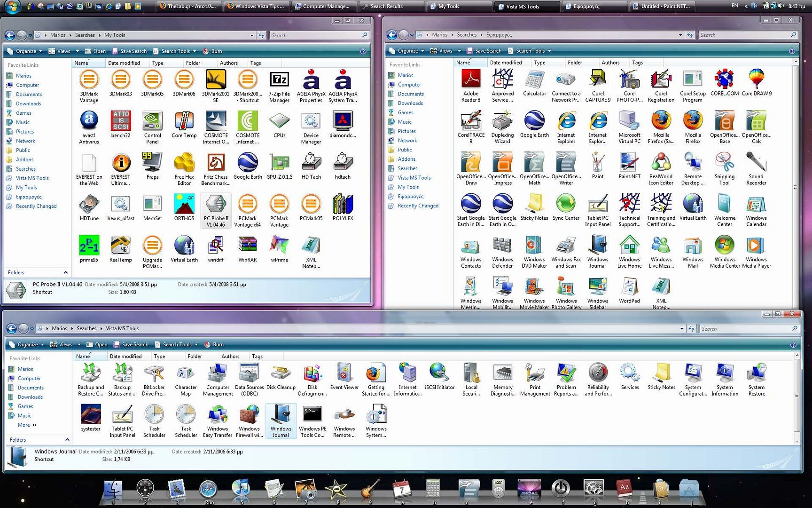Show More favorite links in Vista MS Tools

click(27, 425)
